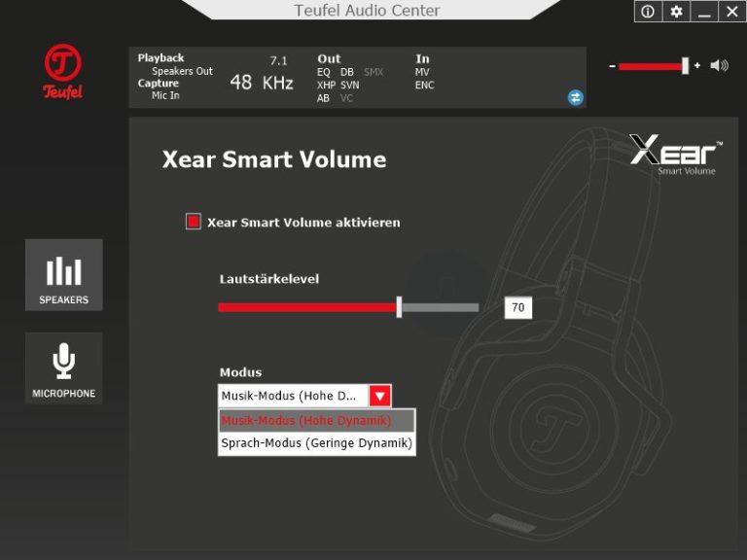This screenshot has width=747, height=560.
Task: Click the master volume plus button
Action: 697,66
